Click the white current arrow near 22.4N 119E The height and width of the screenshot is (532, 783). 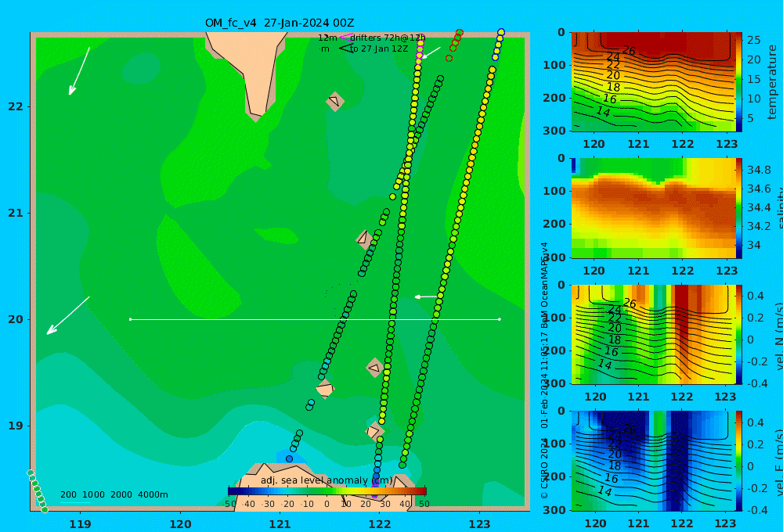[79, 71]
